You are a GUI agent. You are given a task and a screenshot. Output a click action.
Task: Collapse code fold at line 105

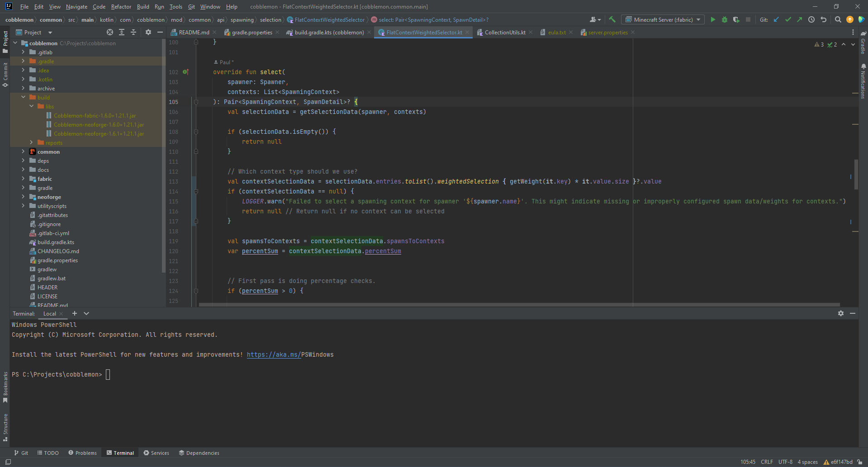(196, 102)
